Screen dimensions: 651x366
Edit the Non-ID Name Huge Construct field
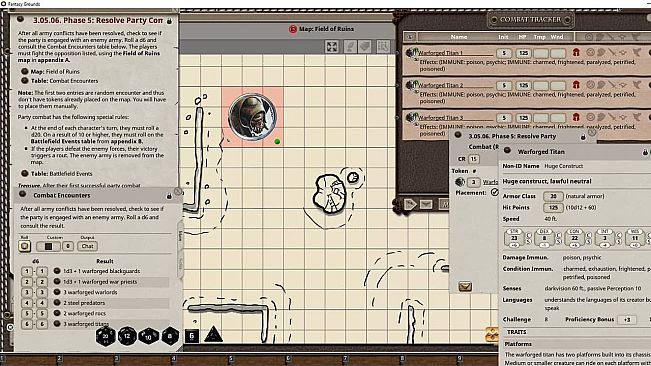[564, 166]
